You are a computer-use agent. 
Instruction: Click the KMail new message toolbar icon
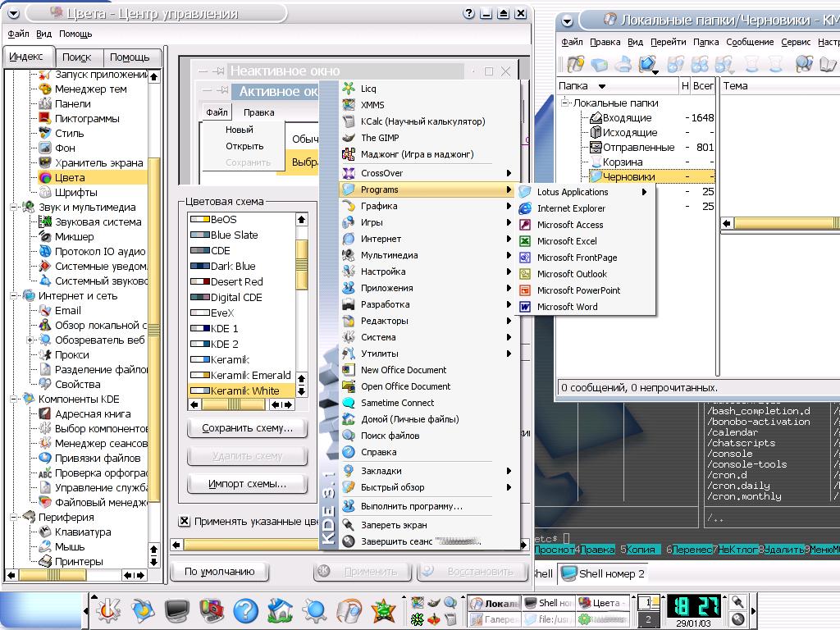point(576,64)
